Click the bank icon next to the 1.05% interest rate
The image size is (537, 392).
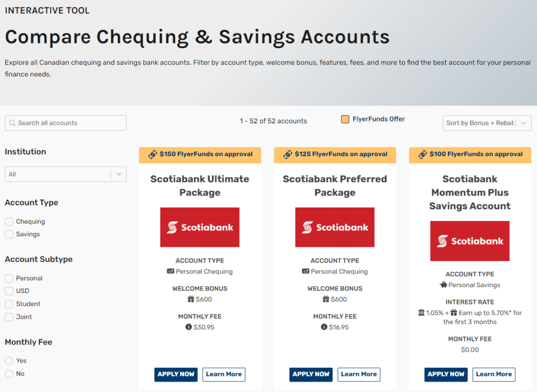coord(422,312)
